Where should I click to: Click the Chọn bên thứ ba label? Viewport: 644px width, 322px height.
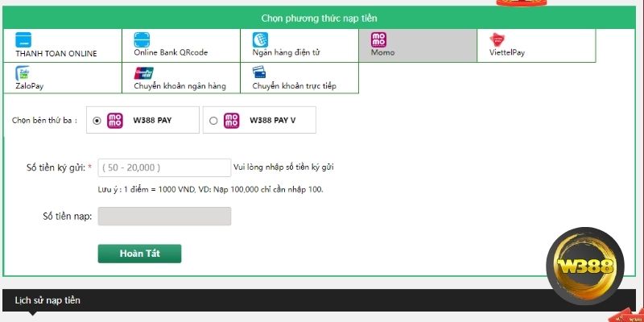(x=44, y=121)
